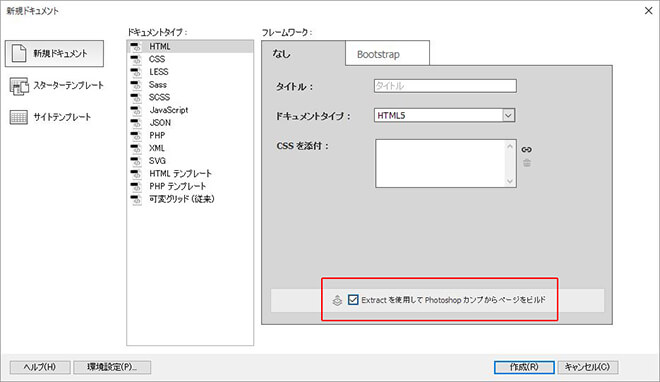Open スターターテンプレート category

coord(56,86)
